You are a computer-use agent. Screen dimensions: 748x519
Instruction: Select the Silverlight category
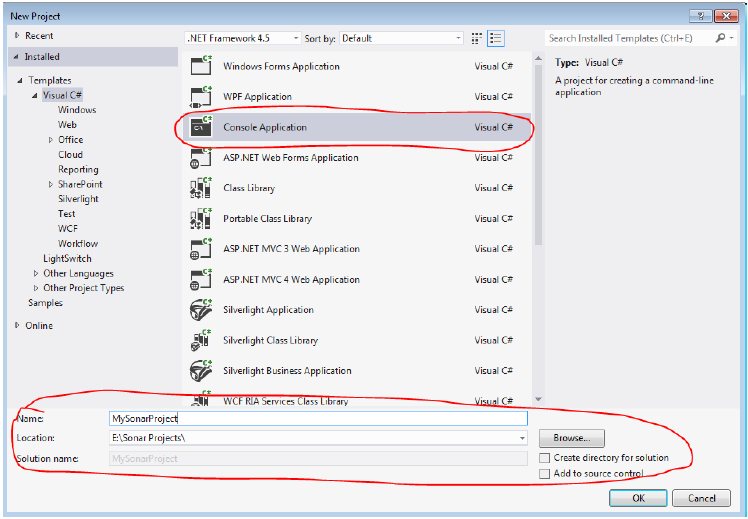click(78, 199)
